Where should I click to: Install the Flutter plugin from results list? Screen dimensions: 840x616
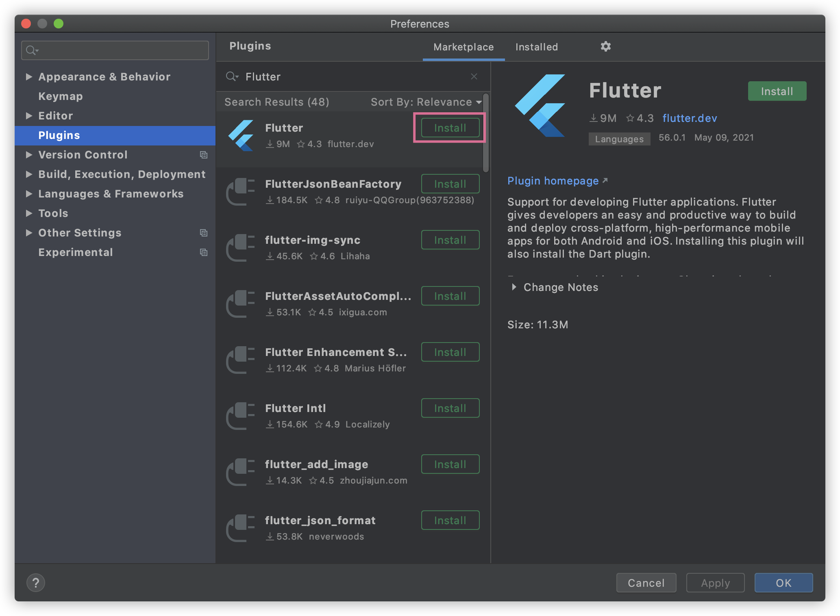(x=450, y=128)
